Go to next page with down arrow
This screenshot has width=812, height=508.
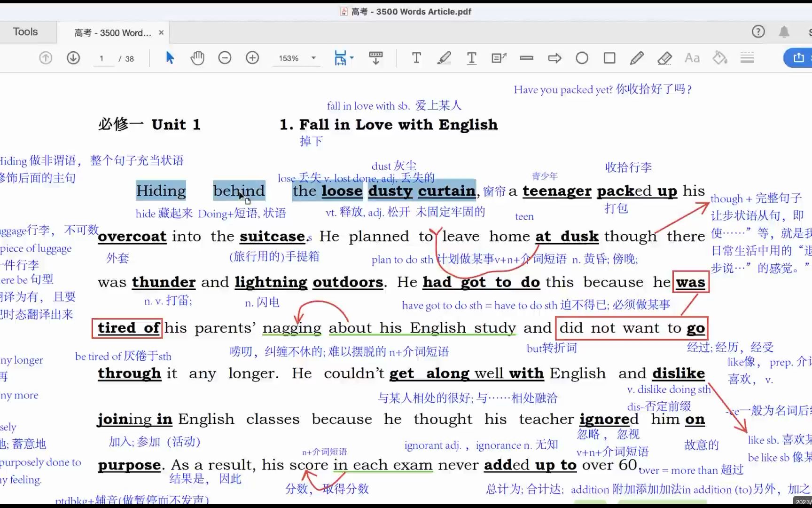coord(73,58)
